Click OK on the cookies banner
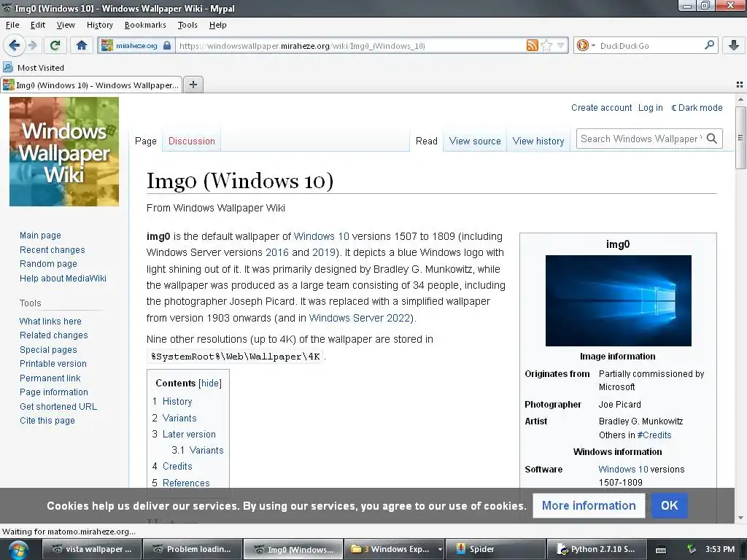 670,505
